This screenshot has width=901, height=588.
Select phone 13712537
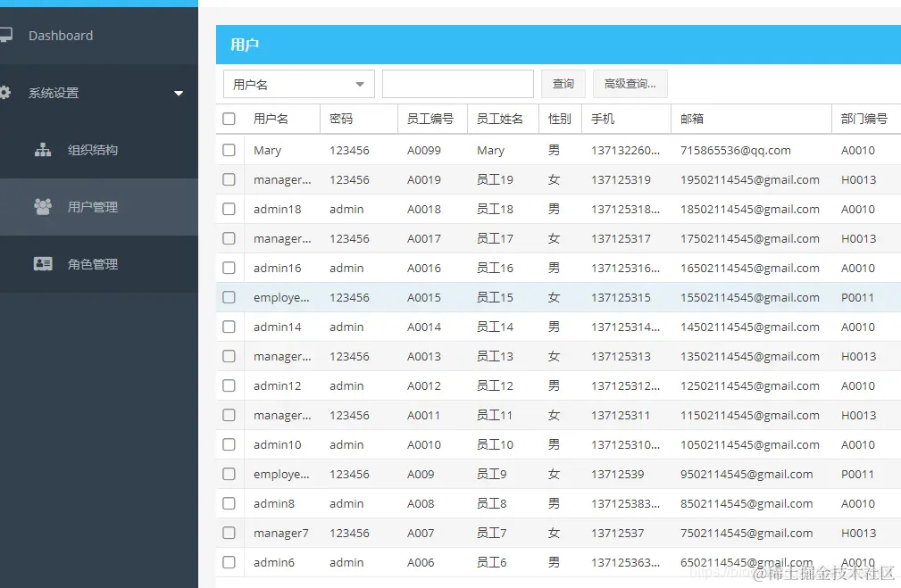click(x=618, y=533)
